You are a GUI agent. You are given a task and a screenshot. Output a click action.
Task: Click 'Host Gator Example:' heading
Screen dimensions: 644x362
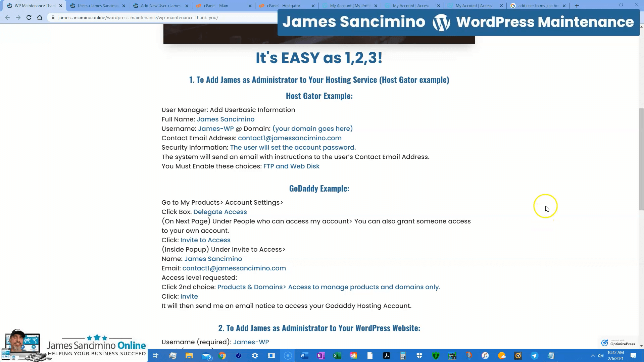coord(319,96)
